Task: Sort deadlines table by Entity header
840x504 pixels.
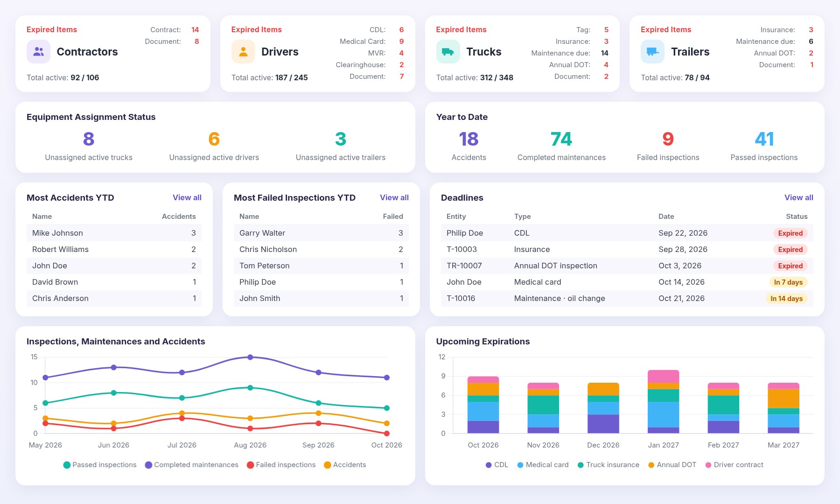Action: click(x=456, y=217)
